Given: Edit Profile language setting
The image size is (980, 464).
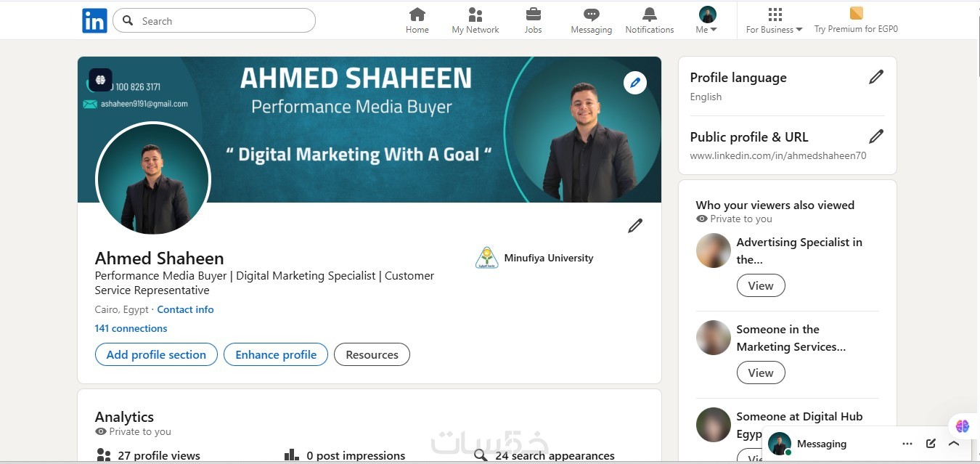Looking at the screenshot, I should tap(876, 77).
